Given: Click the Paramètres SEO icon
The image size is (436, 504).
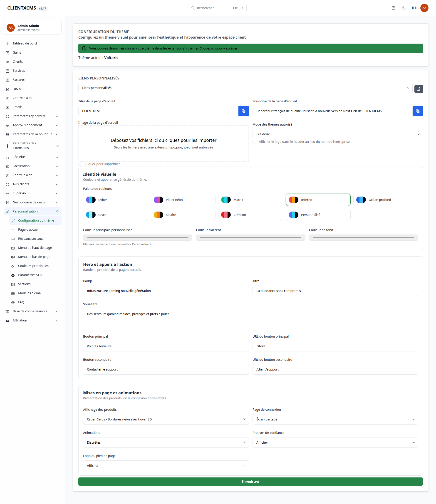Looking at the screenshot, I should (x=13, y=275).
